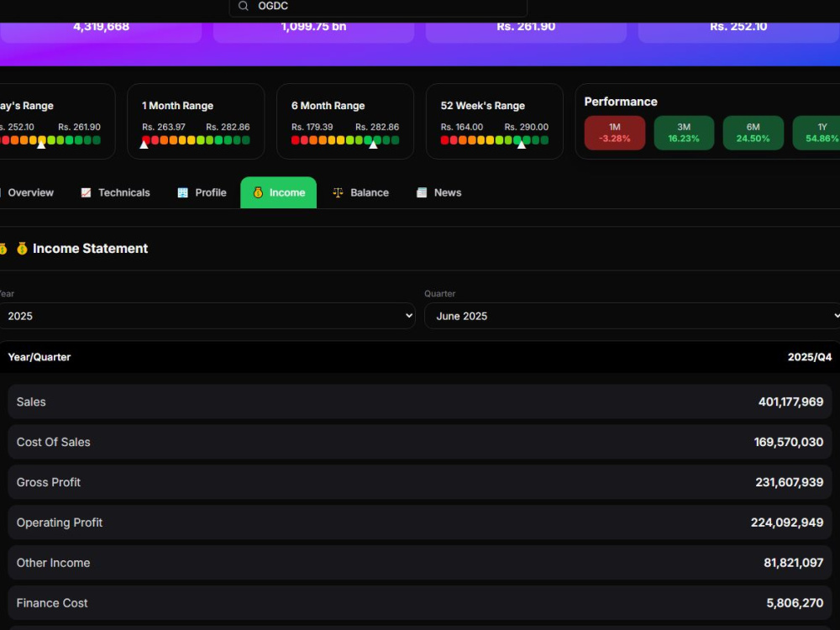Viewport: 840px width, 630px height.
Task: Click the 52 Week's Range title
Action: pyautogui.click(x=483, y=106)
